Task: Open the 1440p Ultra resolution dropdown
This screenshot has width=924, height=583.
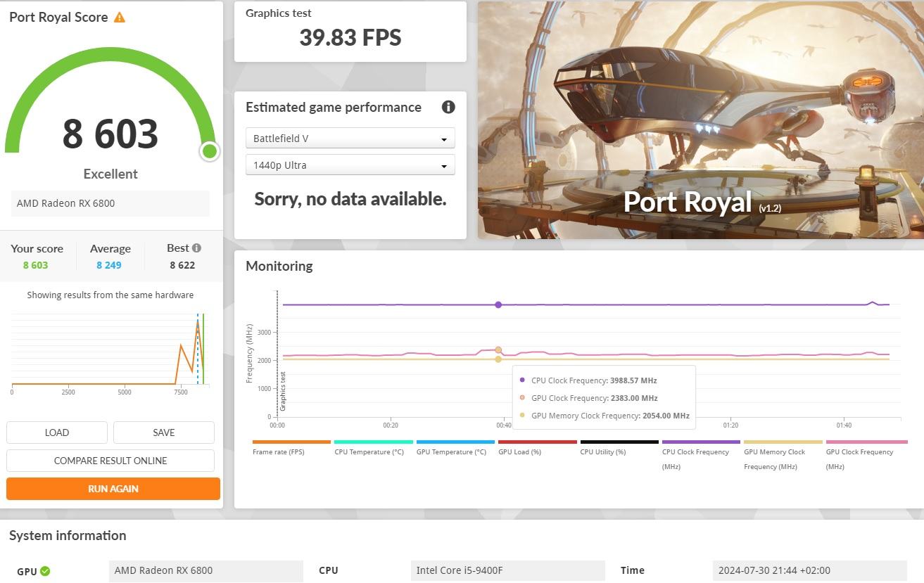Action: coord(350,165)
